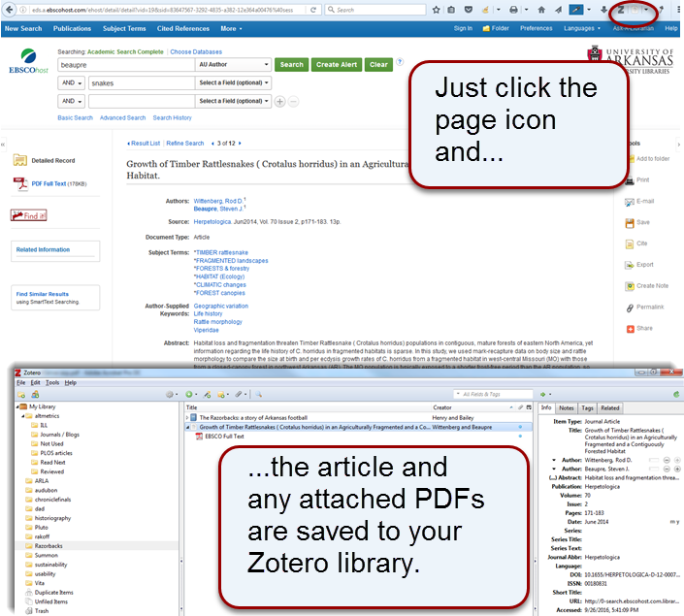The height and width of the screenshot is (616, 684).
Task: Click the Share tool icon
Action: coord(630,329)
